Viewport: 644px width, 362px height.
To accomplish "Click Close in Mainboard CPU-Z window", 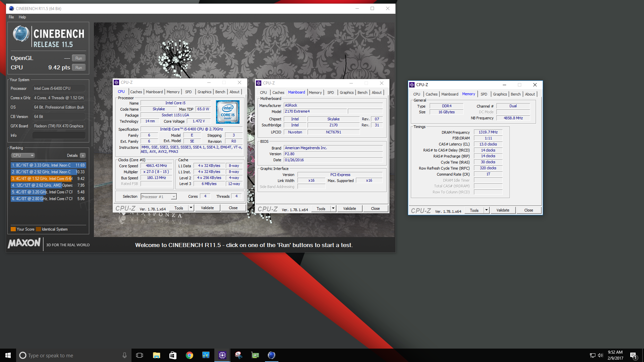I will (375, 208).
